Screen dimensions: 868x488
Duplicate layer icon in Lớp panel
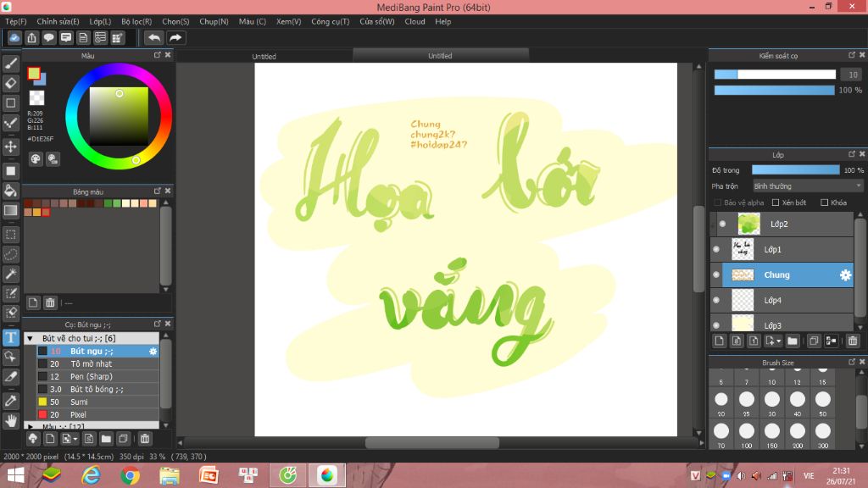tap(813, 341)
